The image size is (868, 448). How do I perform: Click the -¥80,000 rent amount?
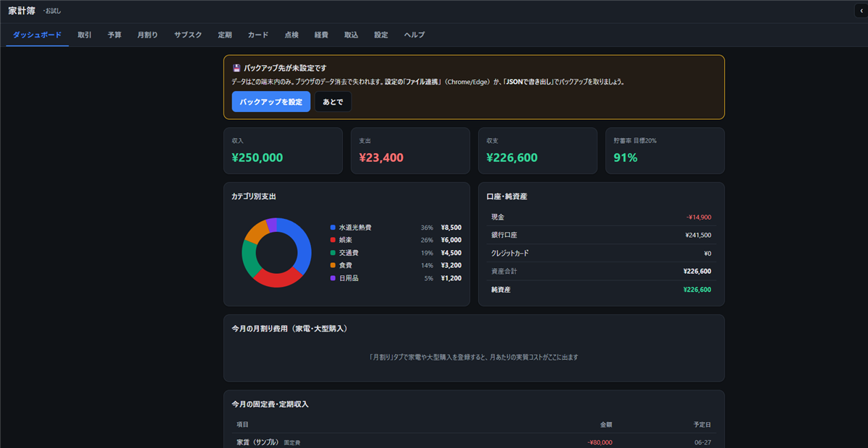click(600, 442)
